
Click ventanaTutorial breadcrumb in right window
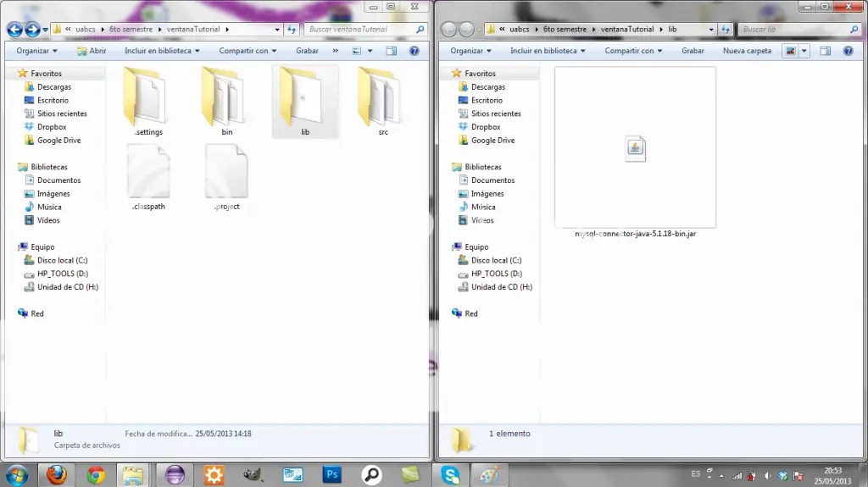(627, 30)
